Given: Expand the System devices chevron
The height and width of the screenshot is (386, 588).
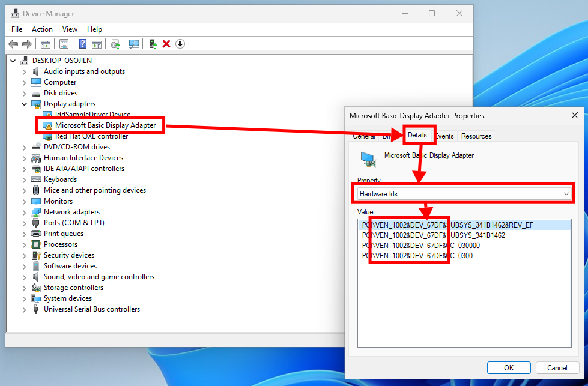Looking at the screenshot, I should 25,299.
